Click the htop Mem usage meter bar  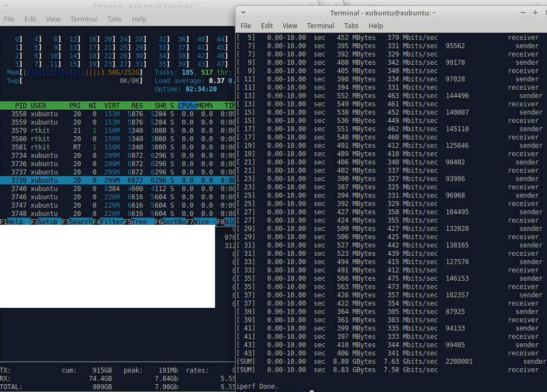coord(75,73)
